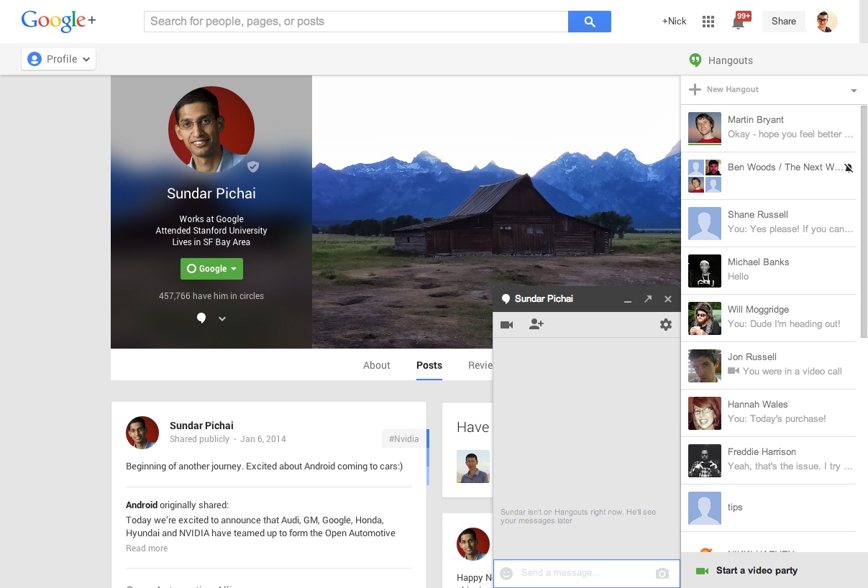The height and width of the screenshot is (588, 868).
Task: Open Martin Bryant conversation
Action: 769,127
